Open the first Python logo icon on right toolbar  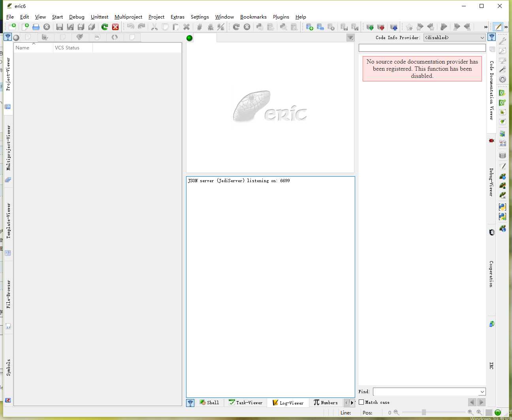[x=503, y=207]
